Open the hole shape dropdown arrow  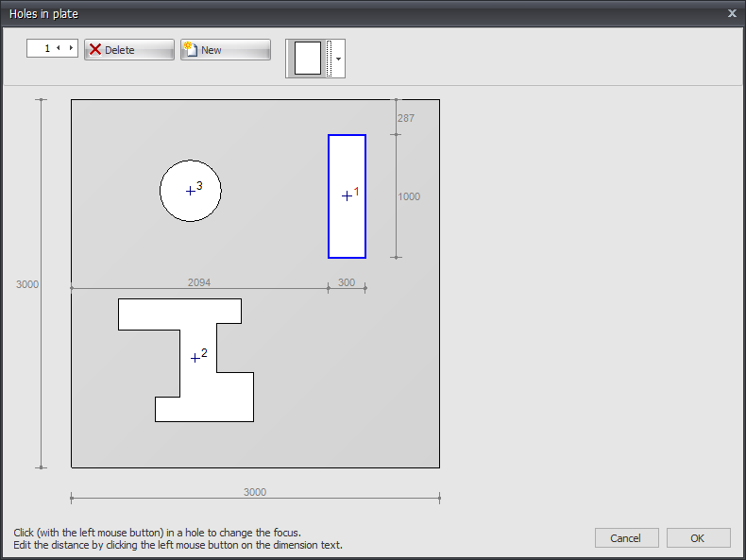tap(338, 59)
